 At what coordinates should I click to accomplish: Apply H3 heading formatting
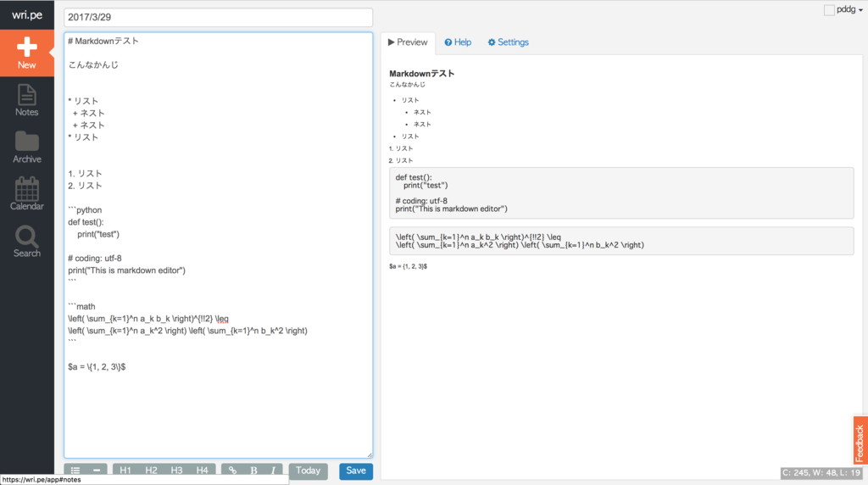pyautogui.click(x=176, y=471)
